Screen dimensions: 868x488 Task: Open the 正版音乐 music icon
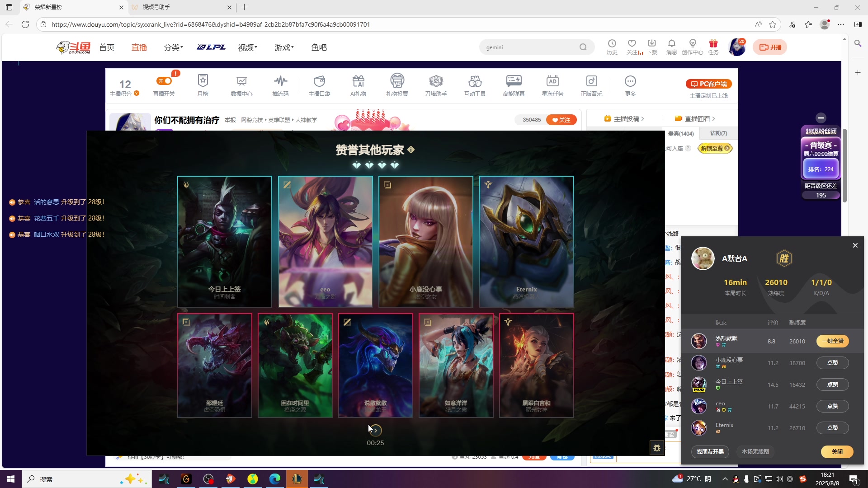point(591,85)
